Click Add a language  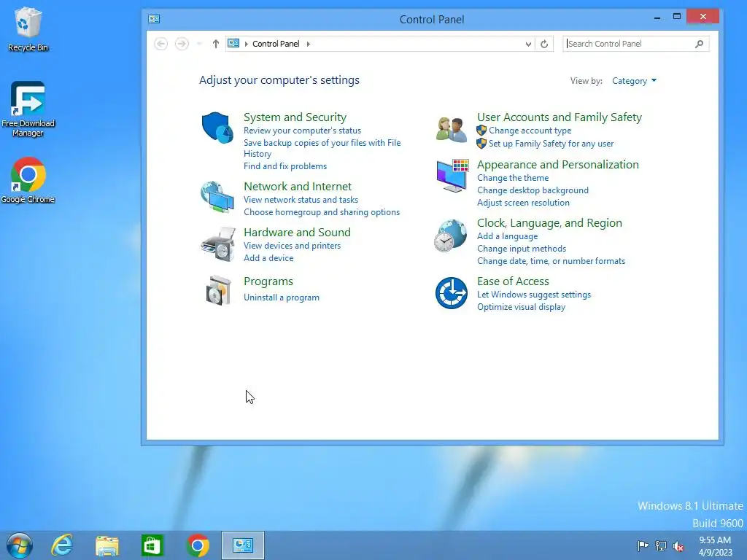coord(508,236)
